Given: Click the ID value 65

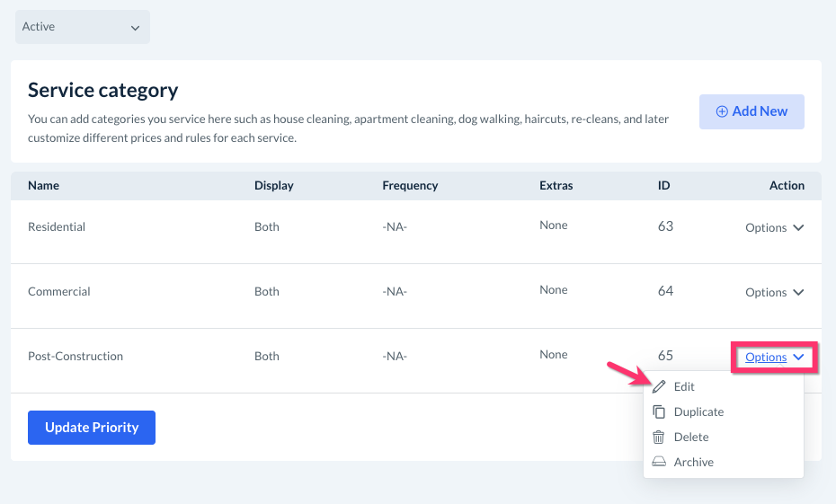Looking at the screenshot, I should (x=665, y=356).
